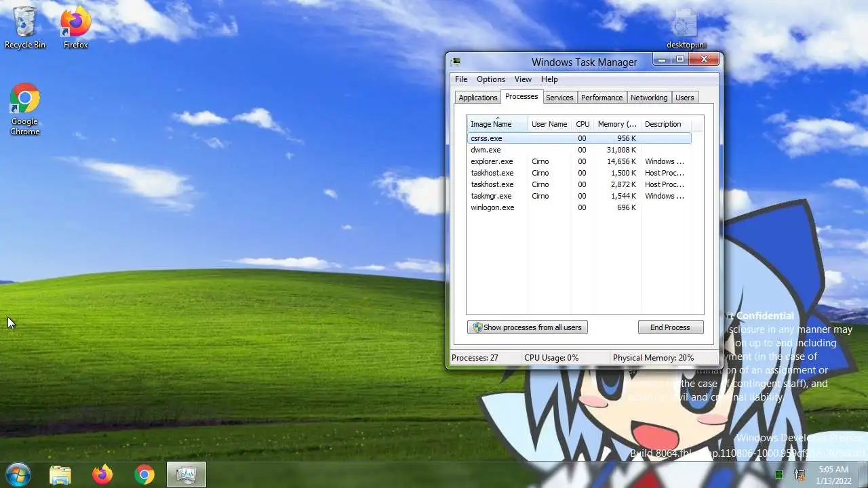Image resolution: width=868 pixels, height=488 pixels.
Task: Open the Help menu
Action: tap(549, 79)
